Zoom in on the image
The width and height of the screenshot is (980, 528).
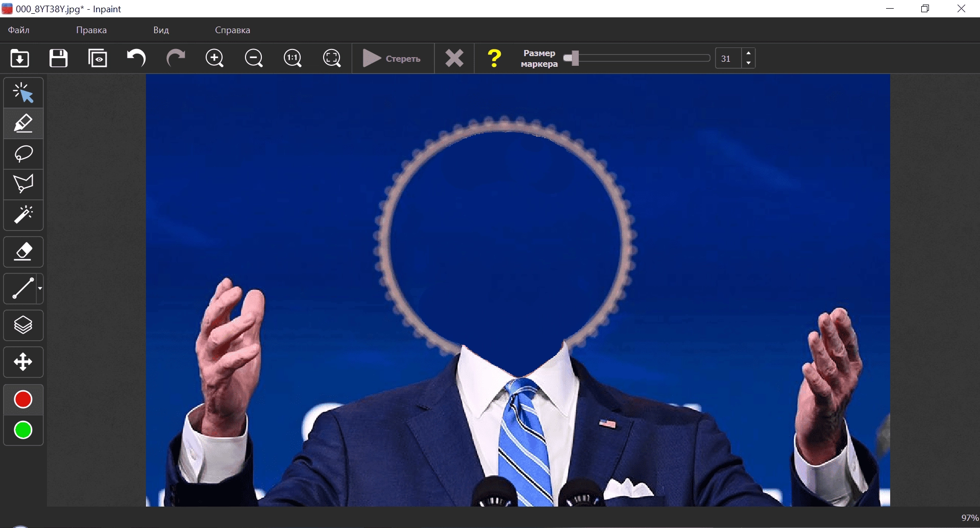(x=215, y=58)
